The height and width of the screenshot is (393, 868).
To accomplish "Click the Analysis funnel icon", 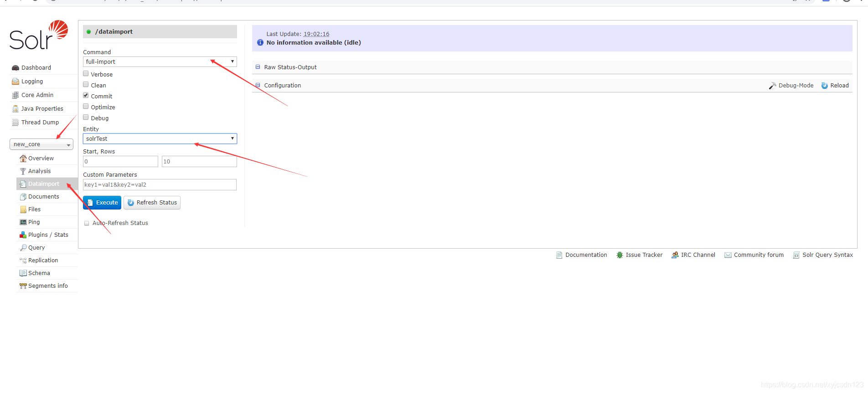I will (23, 171).
